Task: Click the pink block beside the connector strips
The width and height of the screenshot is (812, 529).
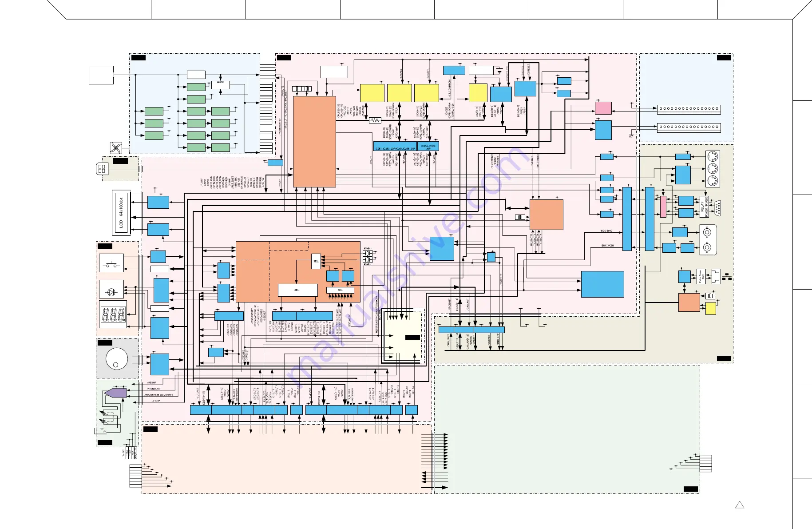Action: click(603, 108)
